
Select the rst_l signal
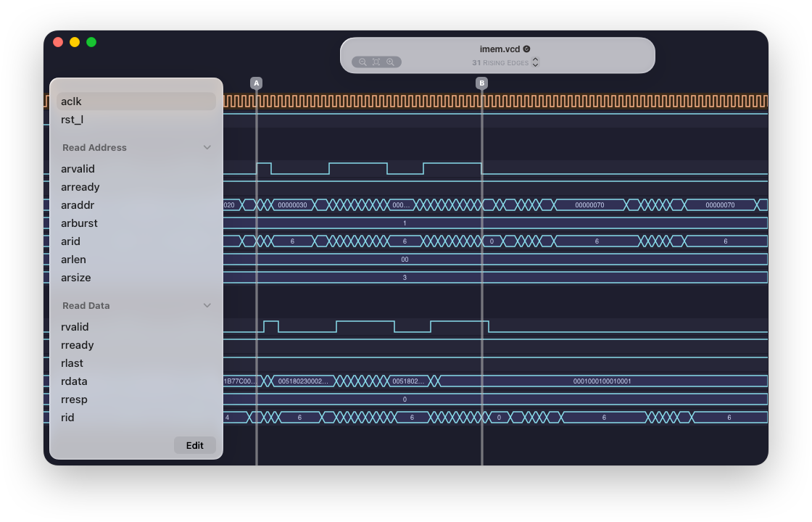(x=136, y=120)
